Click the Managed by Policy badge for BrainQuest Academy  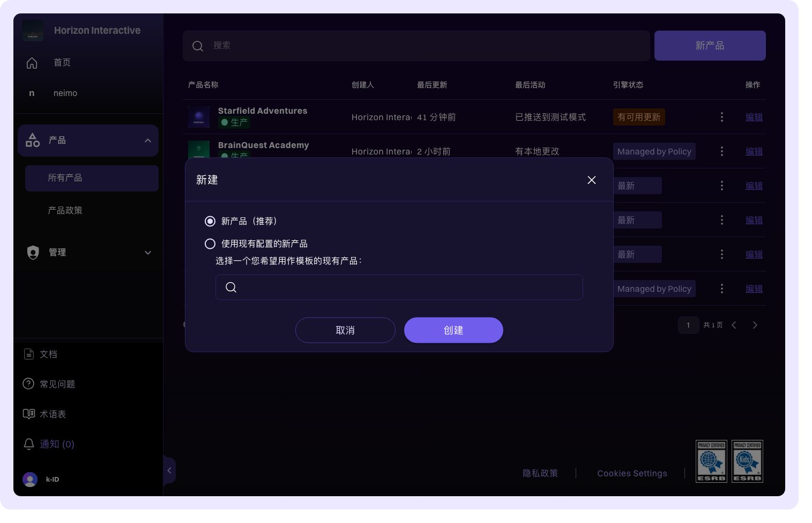[654, 151]
